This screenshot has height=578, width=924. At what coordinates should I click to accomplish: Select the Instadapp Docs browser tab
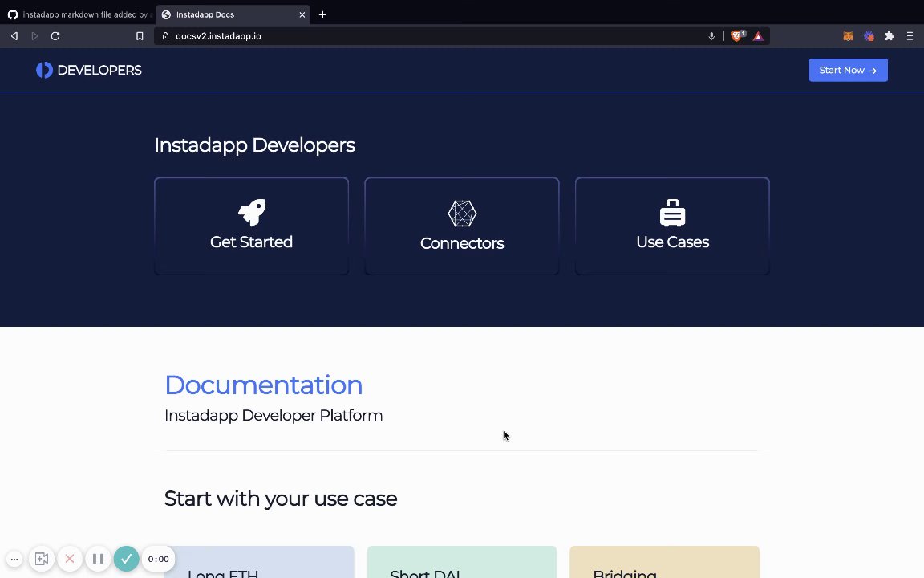pos(232,14)
